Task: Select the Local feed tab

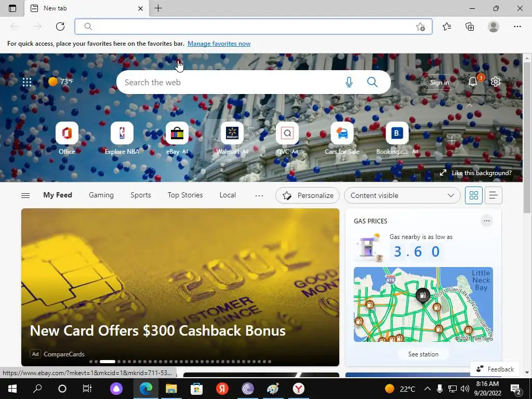Action: (x=228, y=195)
